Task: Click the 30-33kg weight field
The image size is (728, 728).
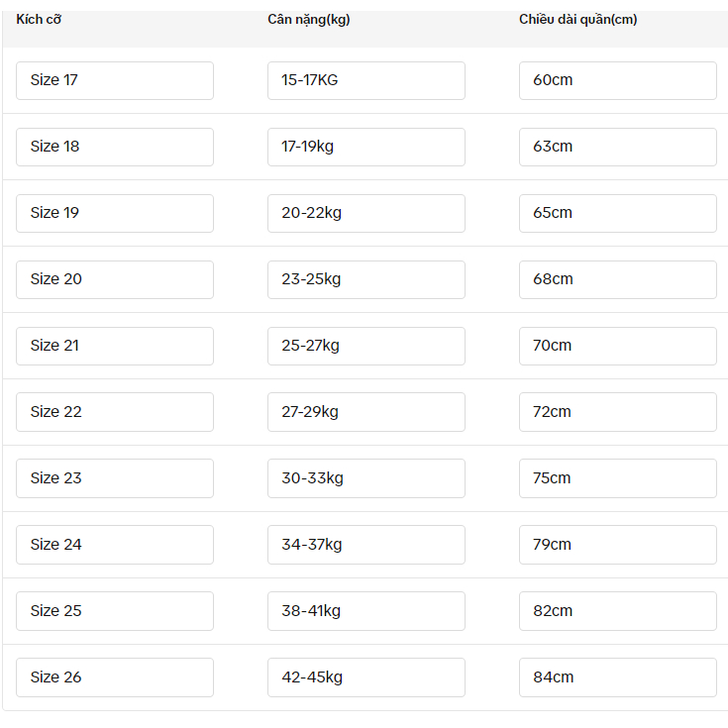Action: tap(366, 478)
